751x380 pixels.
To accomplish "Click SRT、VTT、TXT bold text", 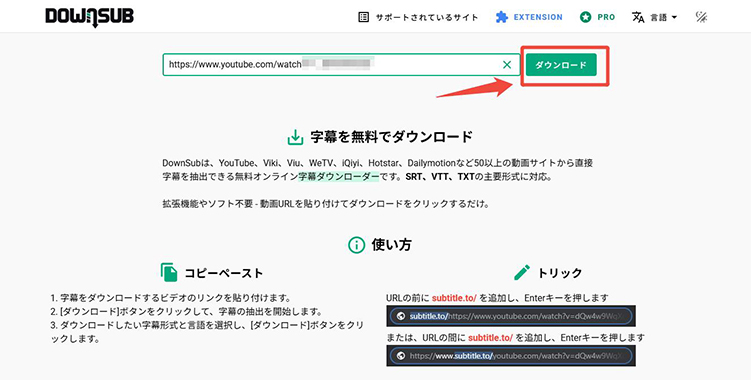I will click(x=440, y=176).
